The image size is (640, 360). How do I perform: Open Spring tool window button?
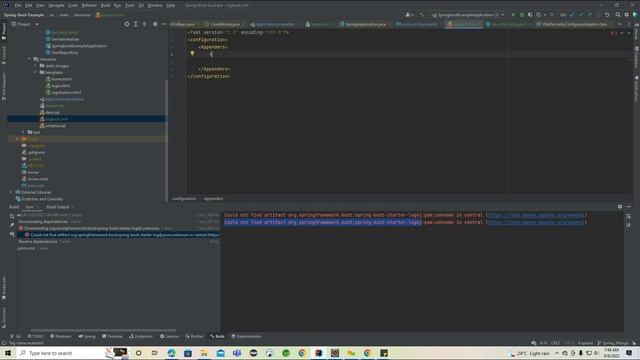click(87, 336)
